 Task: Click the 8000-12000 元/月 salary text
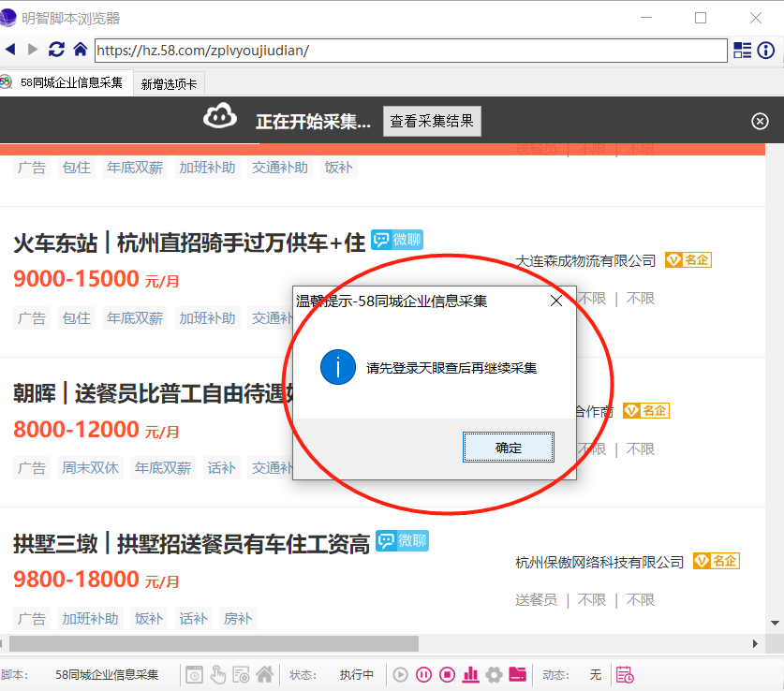96,430
